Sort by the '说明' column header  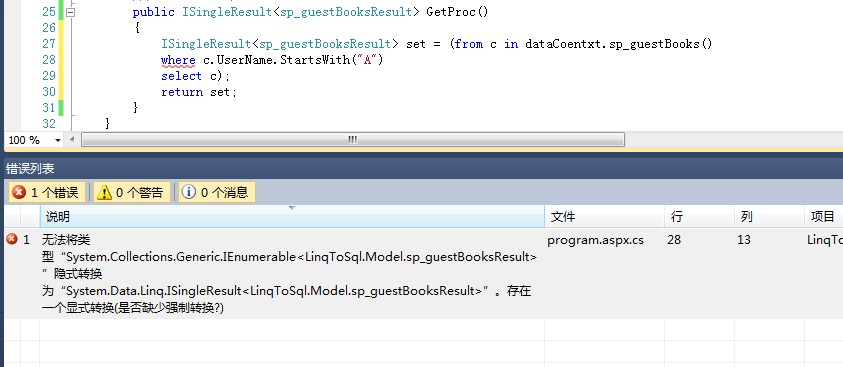[x=292, y=217]
